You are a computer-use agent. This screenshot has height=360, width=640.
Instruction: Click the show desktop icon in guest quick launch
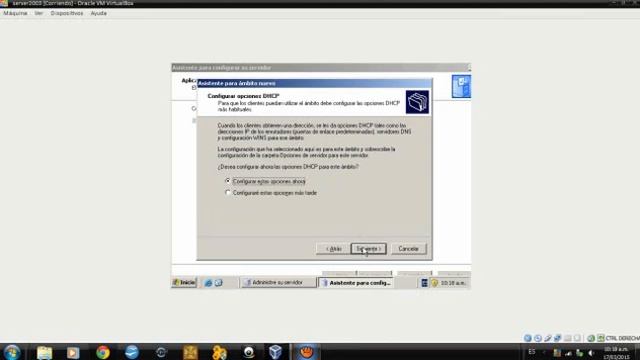(218, 282)
